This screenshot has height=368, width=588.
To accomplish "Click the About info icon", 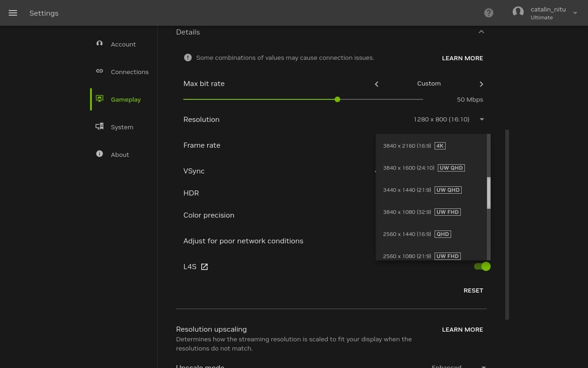I will [99, 154].
